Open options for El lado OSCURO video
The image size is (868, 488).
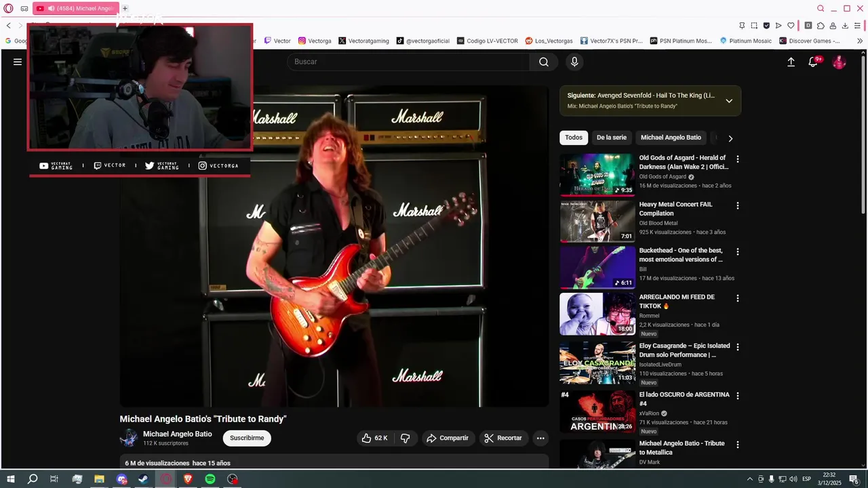click(x=738, y=396)
